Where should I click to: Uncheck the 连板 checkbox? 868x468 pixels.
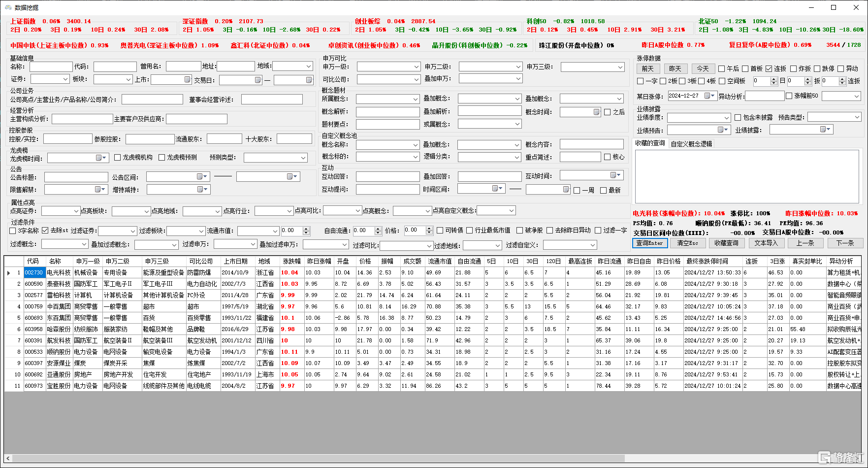769,69
